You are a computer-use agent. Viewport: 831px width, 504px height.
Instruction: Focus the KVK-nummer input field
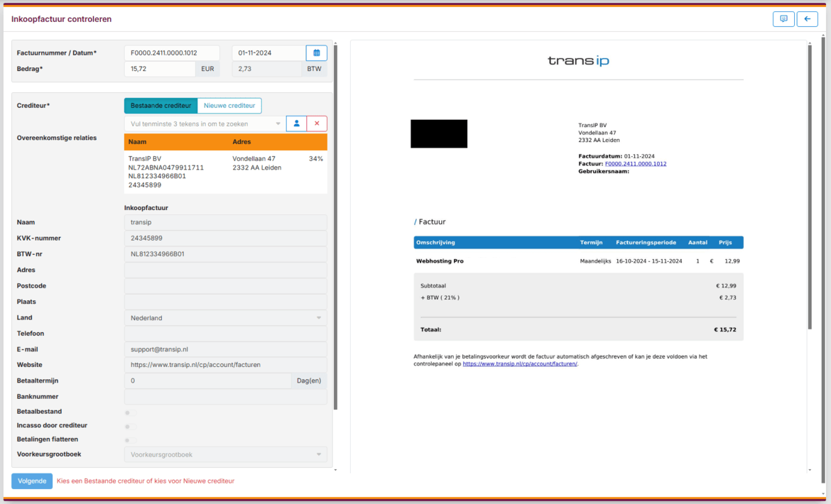pyautogui.click(x=225, y=239)
